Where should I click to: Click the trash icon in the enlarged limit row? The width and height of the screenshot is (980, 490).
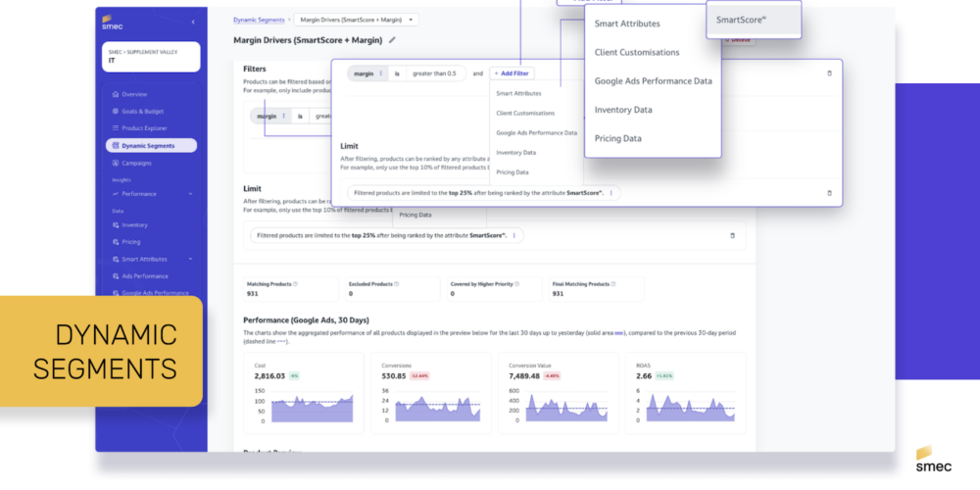coord(829,193)
